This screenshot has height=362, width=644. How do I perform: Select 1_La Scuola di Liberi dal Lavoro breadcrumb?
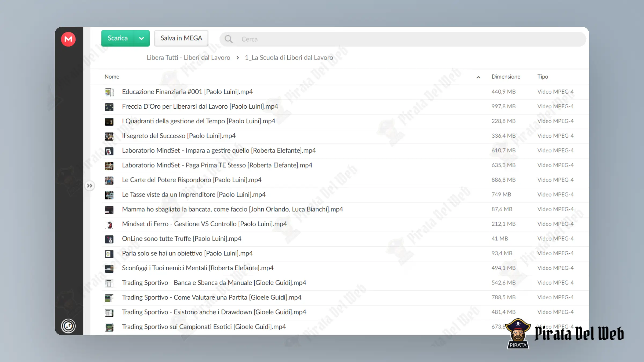(x=289, y=58)
